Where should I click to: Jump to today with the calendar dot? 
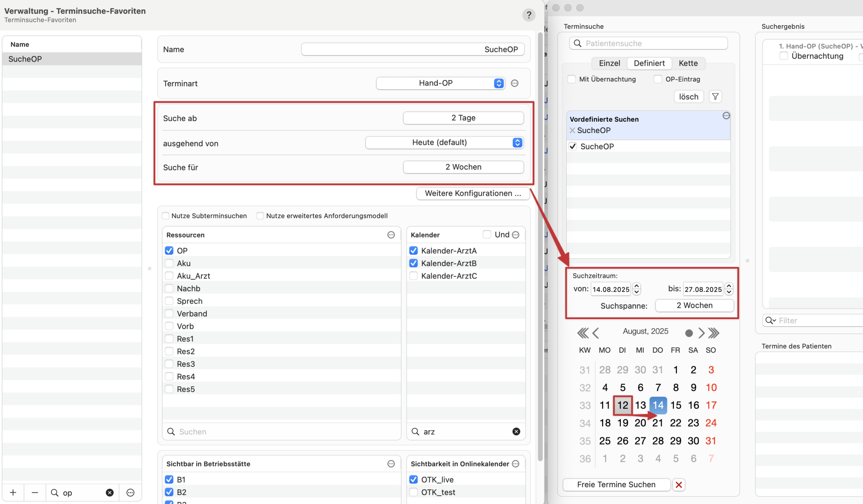coord(689,333)
